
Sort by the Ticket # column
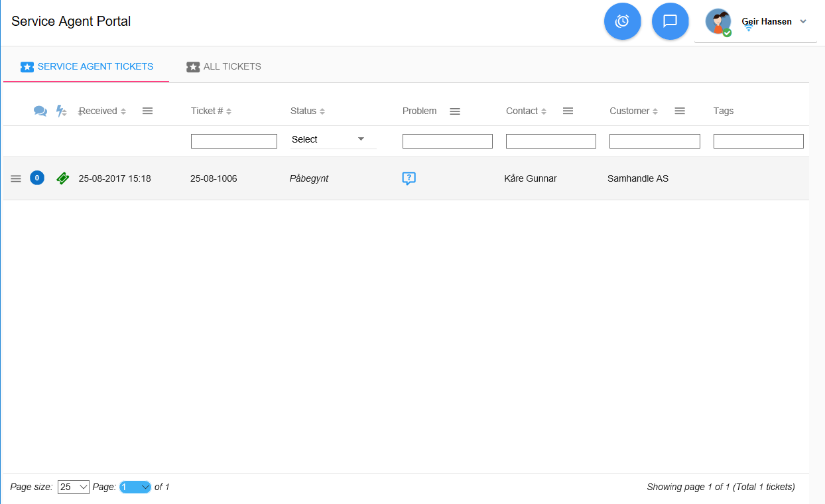point(211,111)
